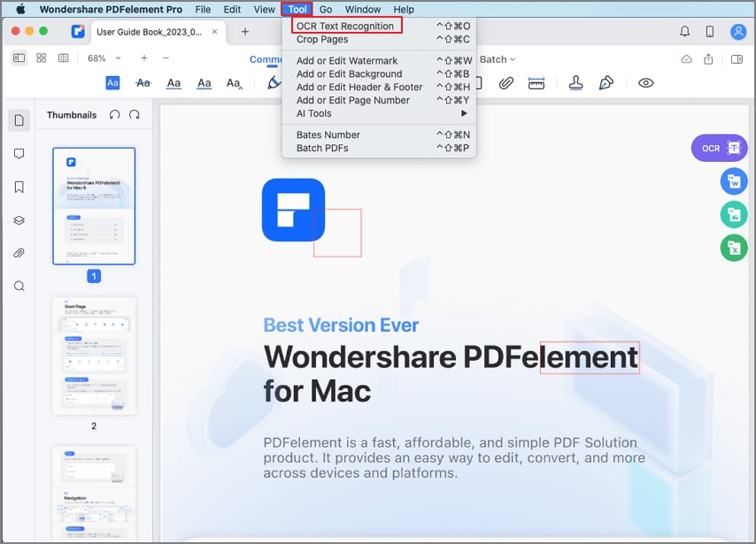Open Bookmarks panel in sidebar
The image size is (756, 544).
coord(19,187)
